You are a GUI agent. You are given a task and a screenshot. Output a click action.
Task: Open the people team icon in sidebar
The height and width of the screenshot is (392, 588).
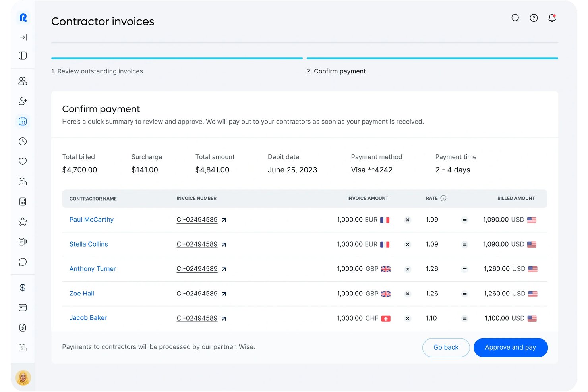23,81
